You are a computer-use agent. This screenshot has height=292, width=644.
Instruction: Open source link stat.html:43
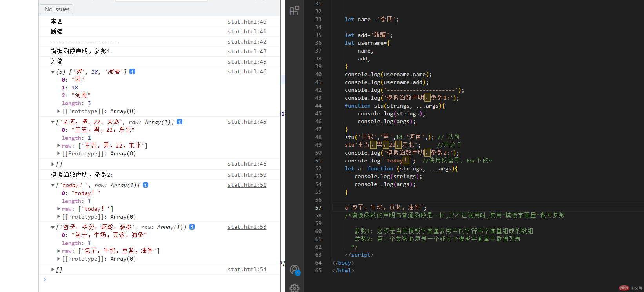point(247,51)
